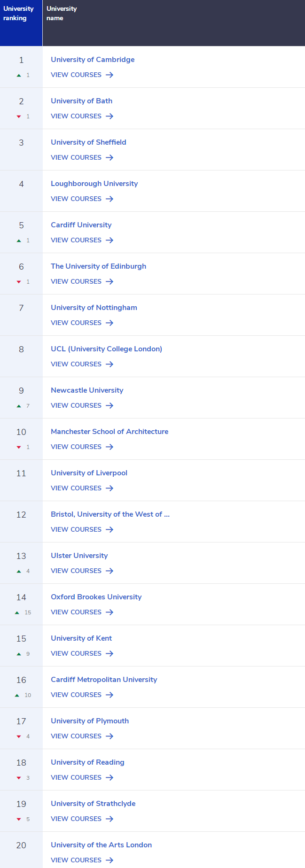Select UCL (University College London) link

[x=106, y=349]
